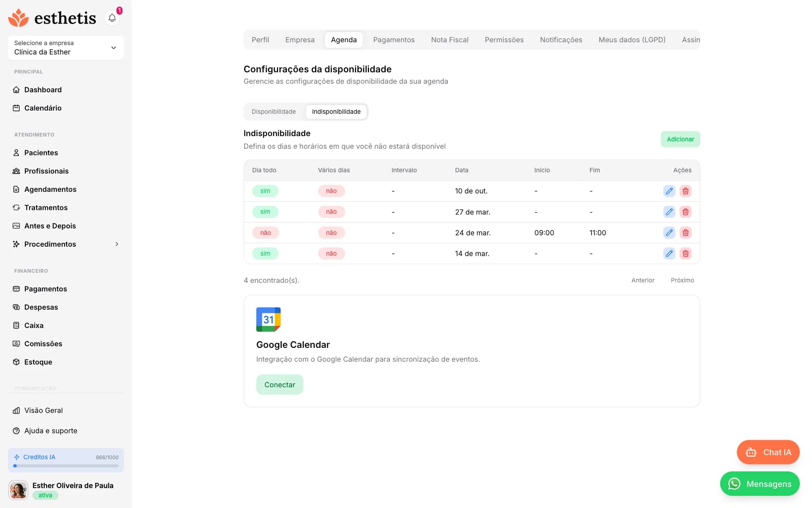This screenshot has height=508, width=812.
Task: Open the Selecione a empresa dropdown
Action: pos(66,48)
